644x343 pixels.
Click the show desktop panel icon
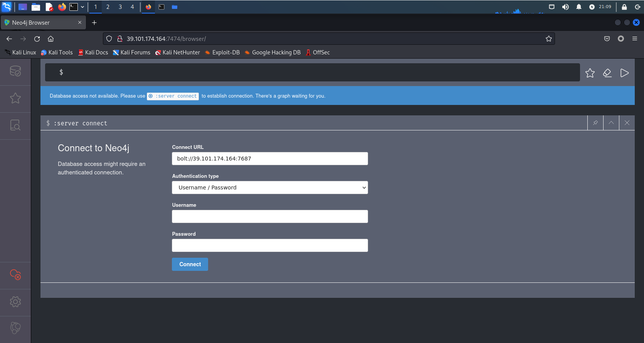(x=23, y=7)
